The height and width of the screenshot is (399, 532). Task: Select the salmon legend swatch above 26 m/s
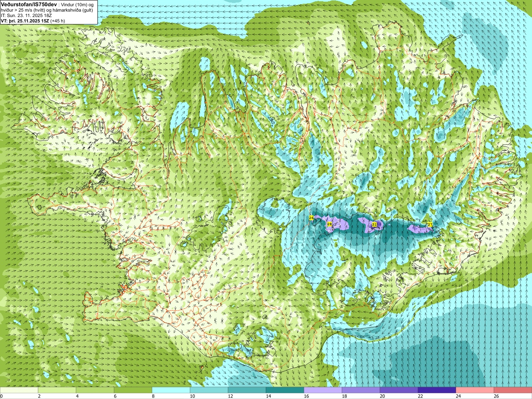pos(513,390)
